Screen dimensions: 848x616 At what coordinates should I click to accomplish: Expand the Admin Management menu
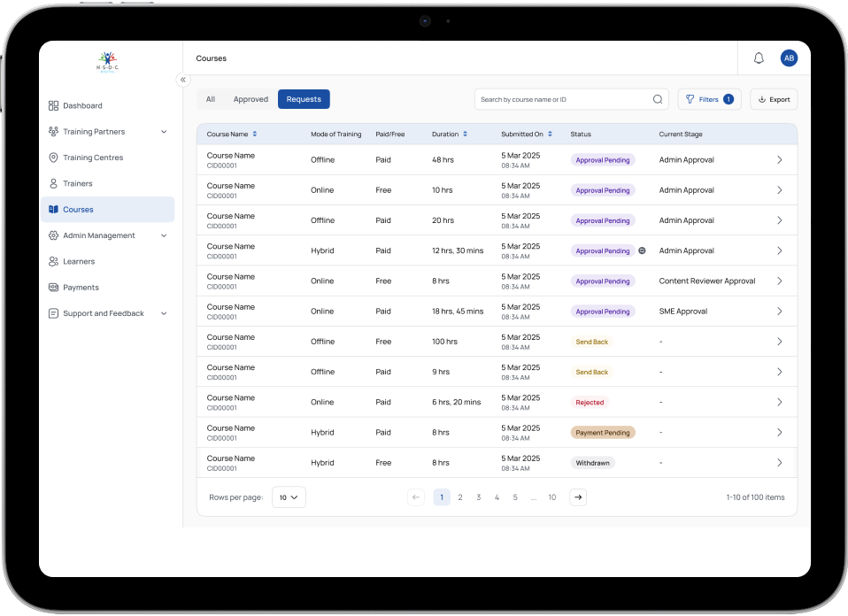164,235
